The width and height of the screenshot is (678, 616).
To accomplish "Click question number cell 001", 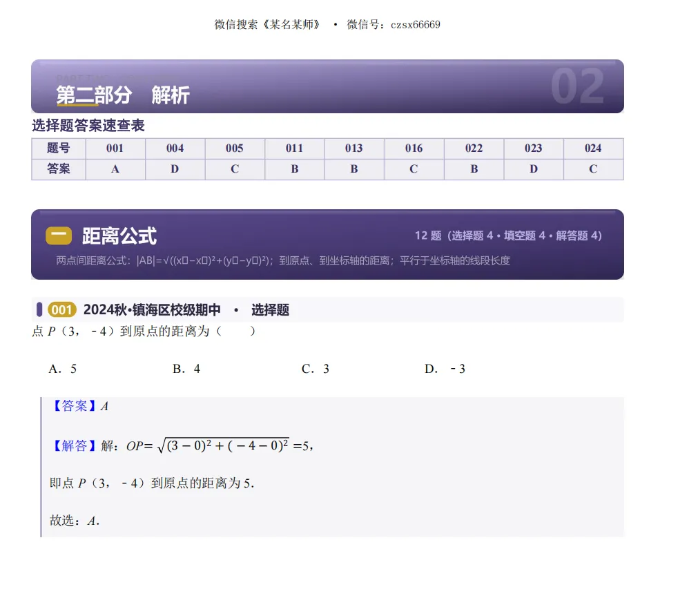I will (x=115, y=148).
